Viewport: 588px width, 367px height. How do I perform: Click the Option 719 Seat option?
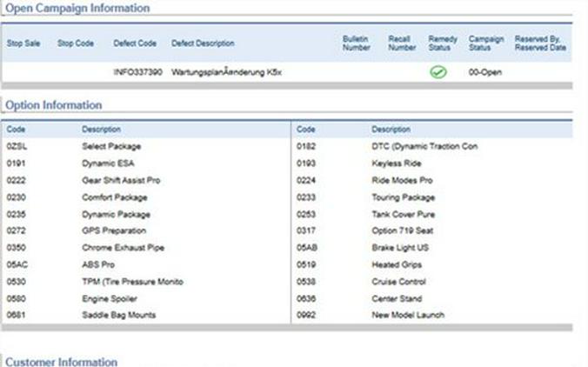pyautogui.click(x=403, y=231)
